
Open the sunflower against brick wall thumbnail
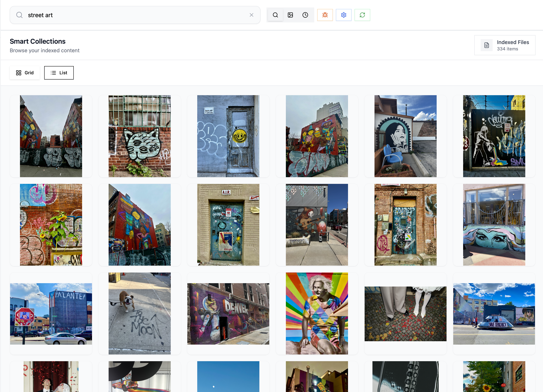[x=51, y=225]
